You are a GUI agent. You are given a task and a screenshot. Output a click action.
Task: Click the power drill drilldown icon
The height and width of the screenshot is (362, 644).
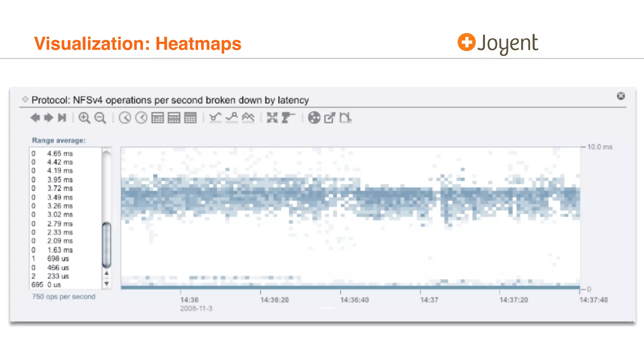point(288,118)
